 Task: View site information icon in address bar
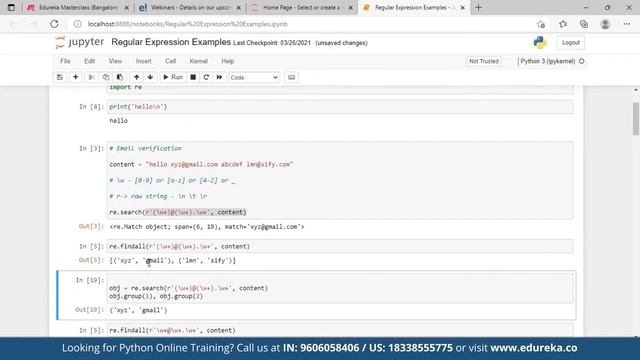pyautogui.click(x=78, y=24)
